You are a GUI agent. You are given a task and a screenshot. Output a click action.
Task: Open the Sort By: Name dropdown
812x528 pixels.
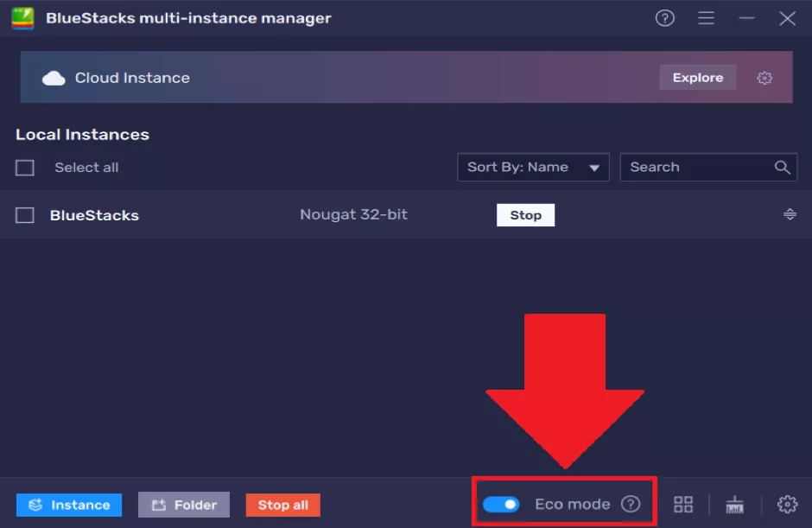[532, 168]
